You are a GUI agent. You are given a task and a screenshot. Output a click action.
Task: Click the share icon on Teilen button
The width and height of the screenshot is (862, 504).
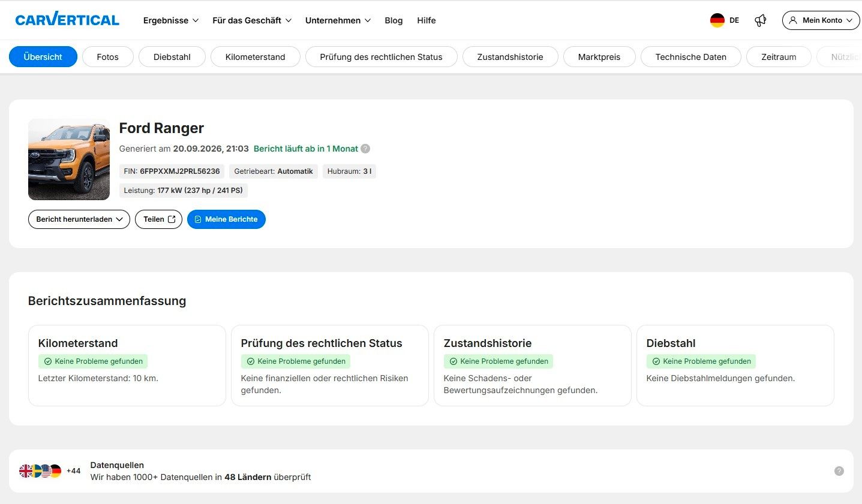(x=172, y=219)
